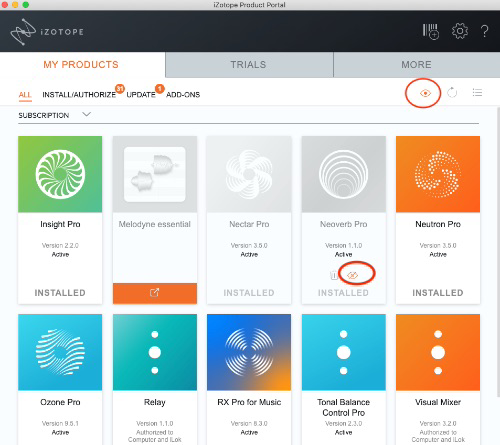
Task: Toggle the Neoverb Pro hidden-eye icon
Action: tap(352, 275)
